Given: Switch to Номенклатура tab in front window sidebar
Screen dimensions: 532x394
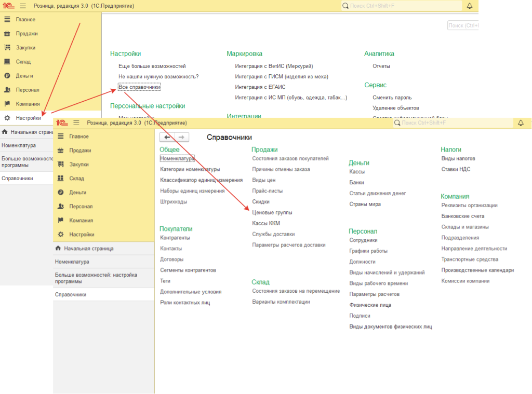Looking at the screenshot, I should pyautogui.click(x=104, y=262).
